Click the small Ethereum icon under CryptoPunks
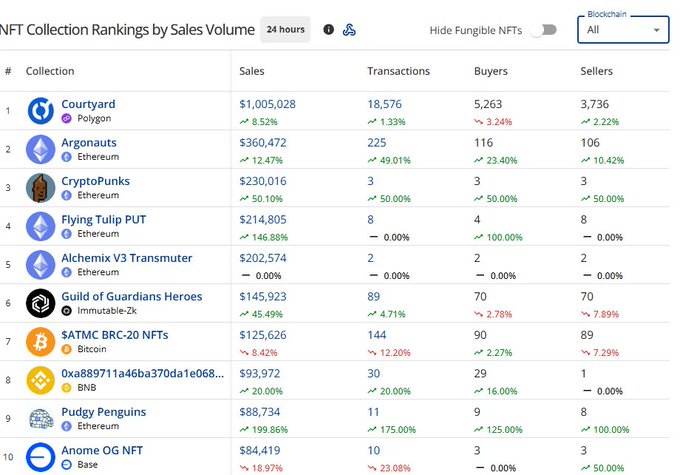The width and height of the screenshot is (680, 475). coord(66,195)
